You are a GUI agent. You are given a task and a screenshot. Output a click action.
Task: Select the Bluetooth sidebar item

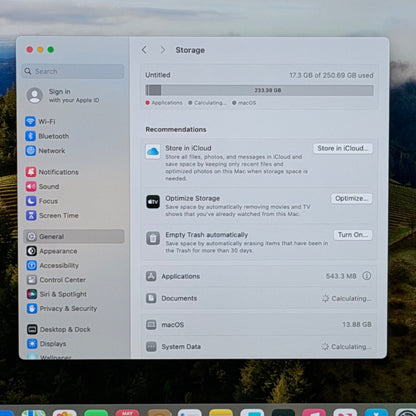pyautogui.click(x=47, y=136)
